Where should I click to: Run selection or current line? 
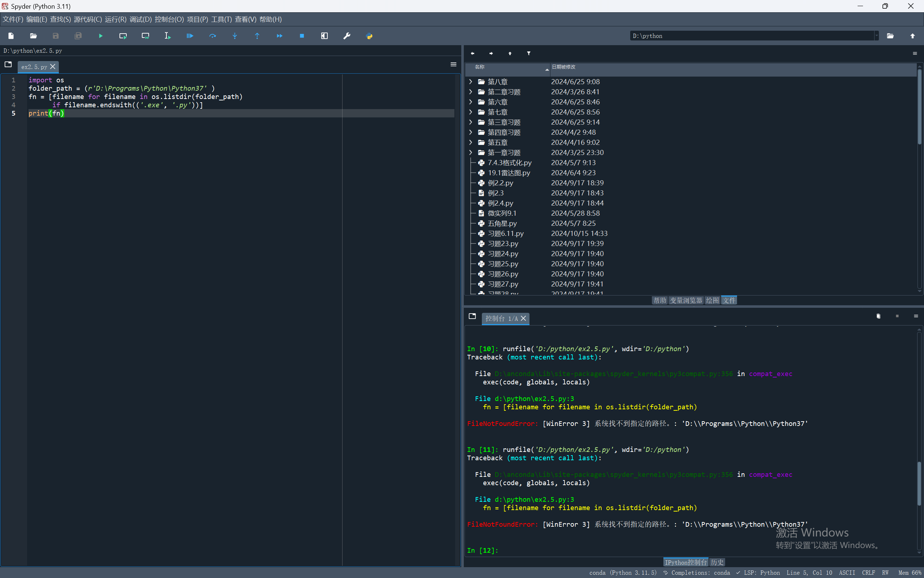click(167, 36)
